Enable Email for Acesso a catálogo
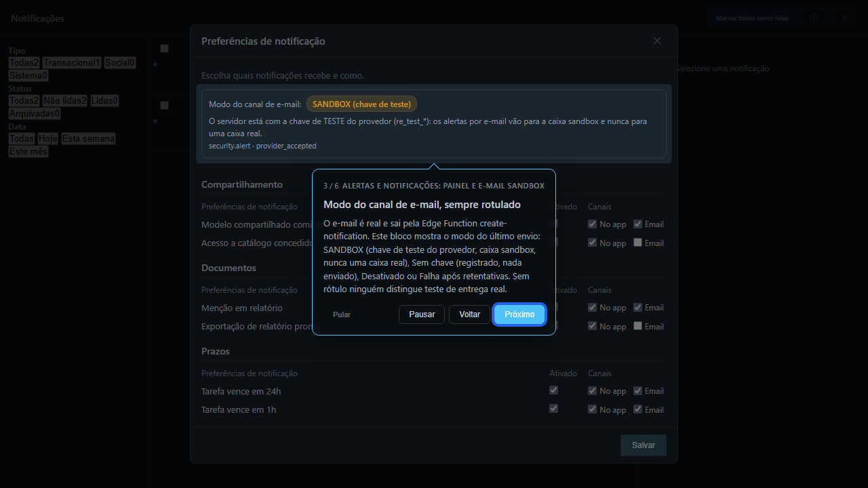The image size is (868, 488). [x=638, y=243]
